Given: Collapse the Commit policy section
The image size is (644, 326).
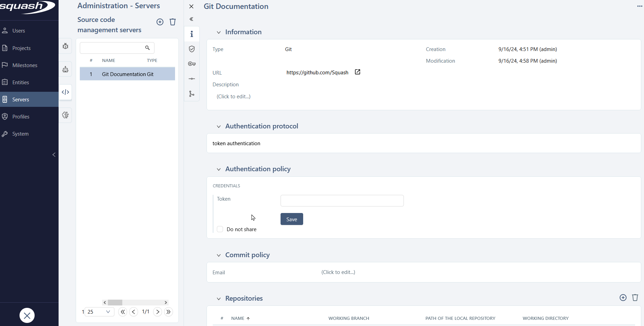Looking at the screenshot, I should coord(219,255).
